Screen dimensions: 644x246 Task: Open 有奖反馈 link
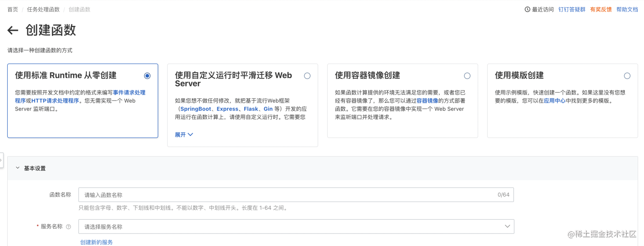601,9
